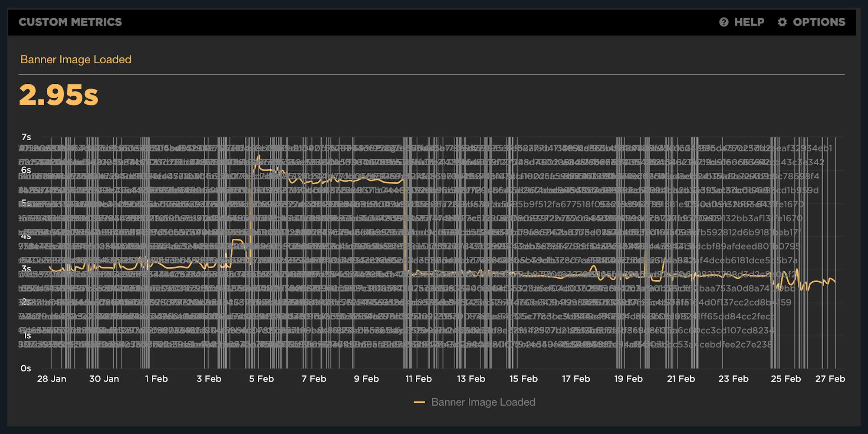
Task: Select the 5 Feb date label
Action: pos(261,379)
